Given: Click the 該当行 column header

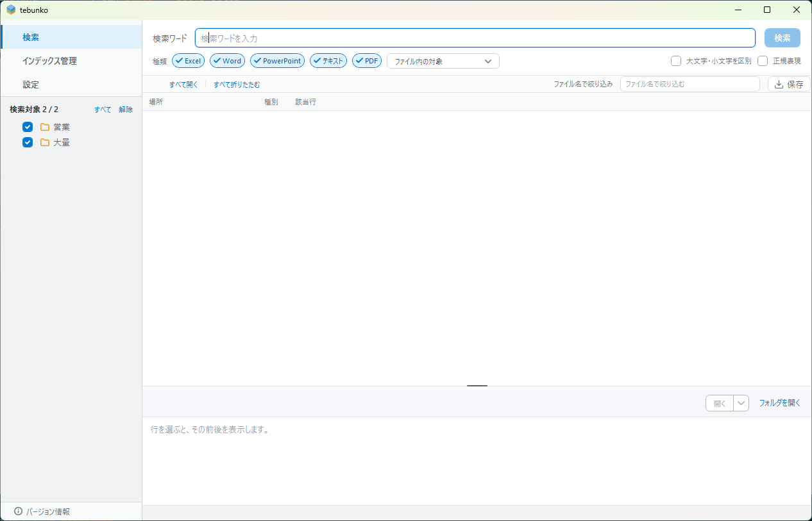Looking at the screenshot, I should pyautogui.click(x=306, y=102).
